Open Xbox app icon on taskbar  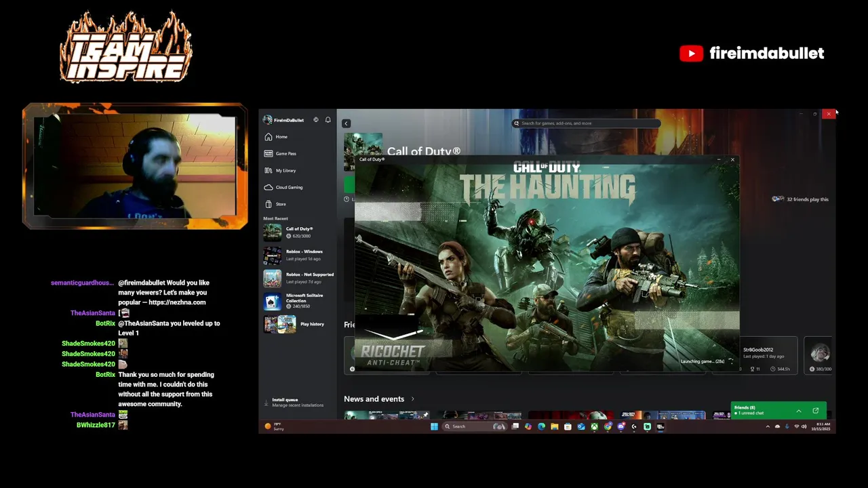[x=594, y=427]
